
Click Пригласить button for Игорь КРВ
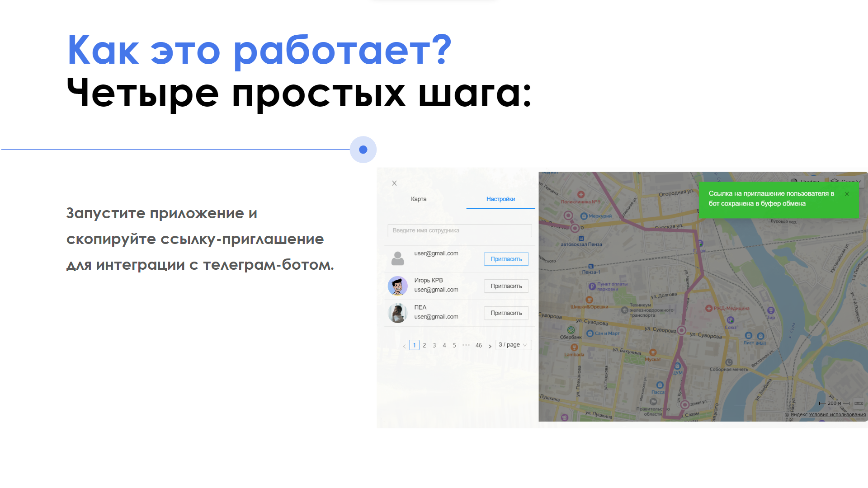[505, 286]
